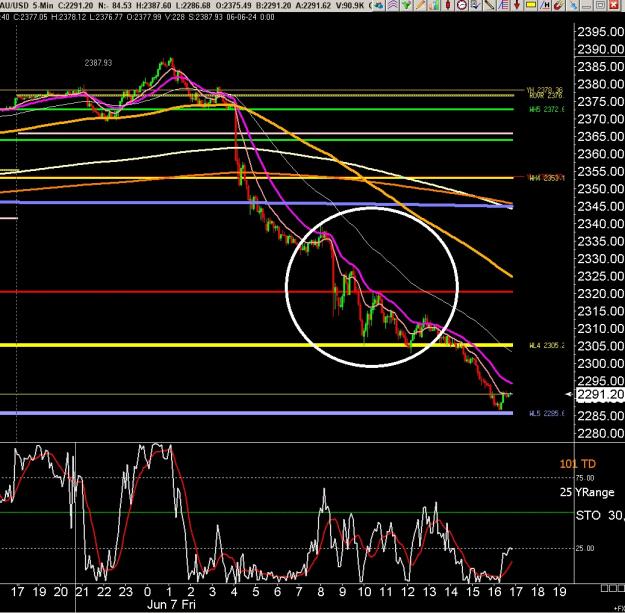
Task: Click the WH4 2353 level label
Action: pyautogui.click(x=546, y=178)
